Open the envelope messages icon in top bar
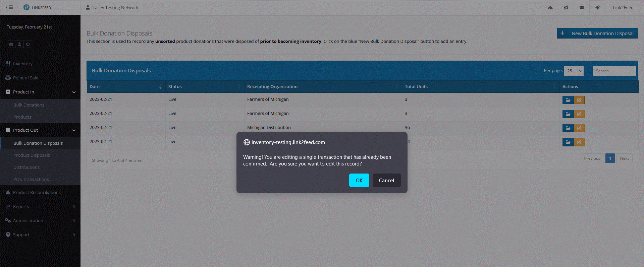Image resolution: width=644 pixels, height=267 pixels. click(x=582, y=7)
